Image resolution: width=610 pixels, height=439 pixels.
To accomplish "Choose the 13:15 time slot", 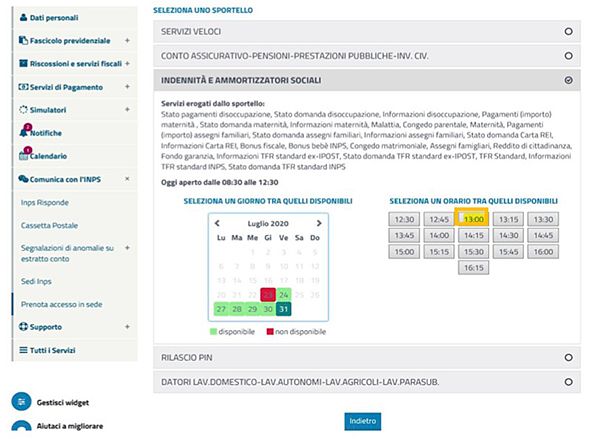I will tap(508, 219).
